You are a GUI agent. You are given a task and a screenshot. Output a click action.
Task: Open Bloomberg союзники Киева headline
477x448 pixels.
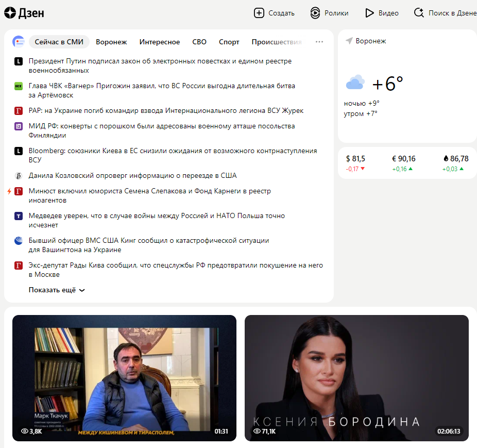[173, 155]
